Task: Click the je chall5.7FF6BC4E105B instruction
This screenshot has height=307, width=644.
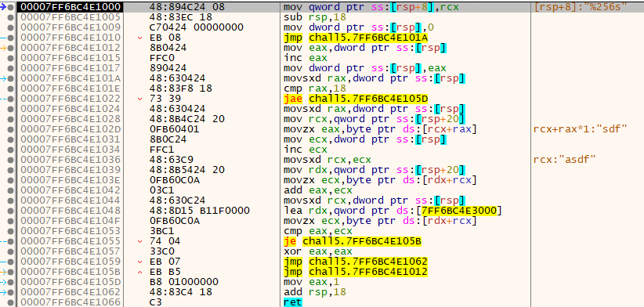Action: point(353,241)
